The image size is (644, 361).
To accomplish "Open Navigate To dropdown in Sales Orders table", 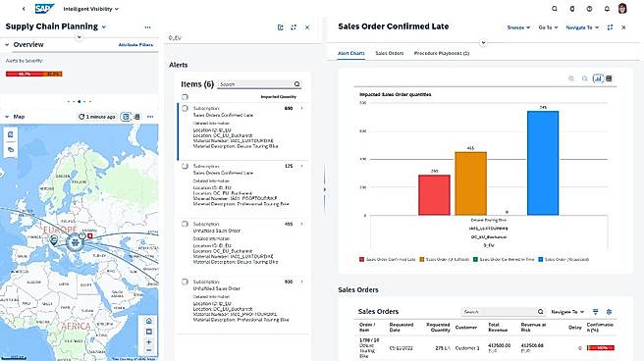I will click(567, 312).
